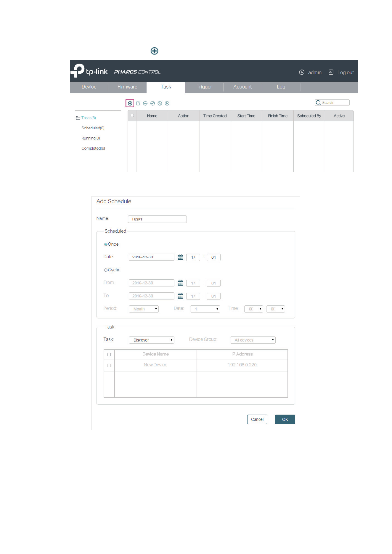392x554 pixels.
Task: Click the large plus icon above the screenshot
Action: pyautogui.click(x=155, y=51)
